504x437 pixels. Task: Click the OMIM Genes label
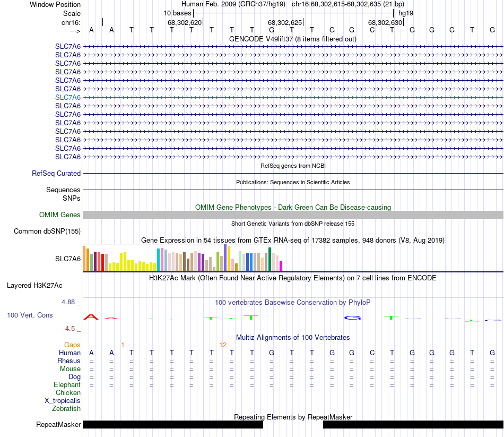tap(59, 215)
